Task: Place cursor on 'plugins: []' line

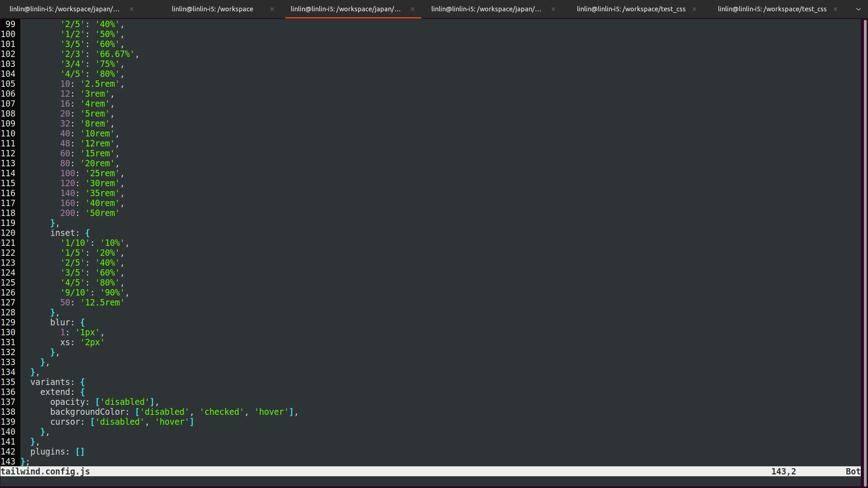Action: [x=57, y=452]
